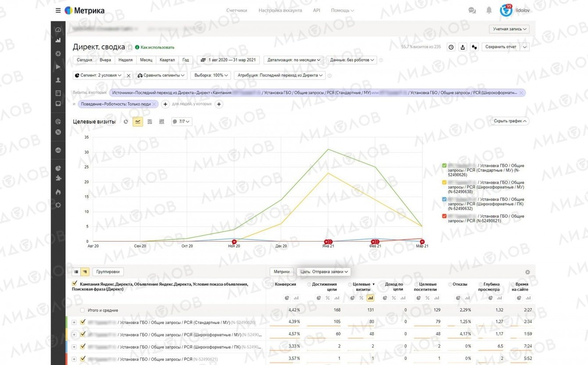This screenshot has width=588, height=365.
Task: Open the Детализация: по месяцам dropdown
Action: pos(294,60)
